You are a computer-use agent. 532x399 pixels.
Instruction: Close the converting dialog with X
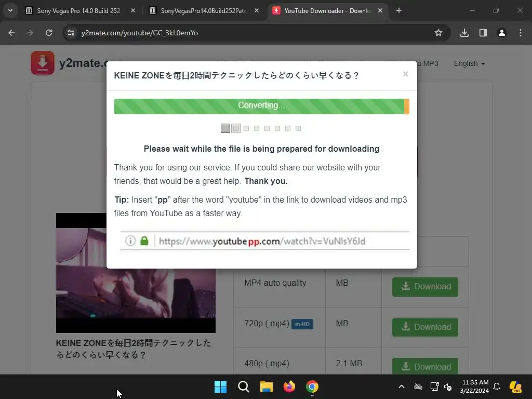point(405,74)
